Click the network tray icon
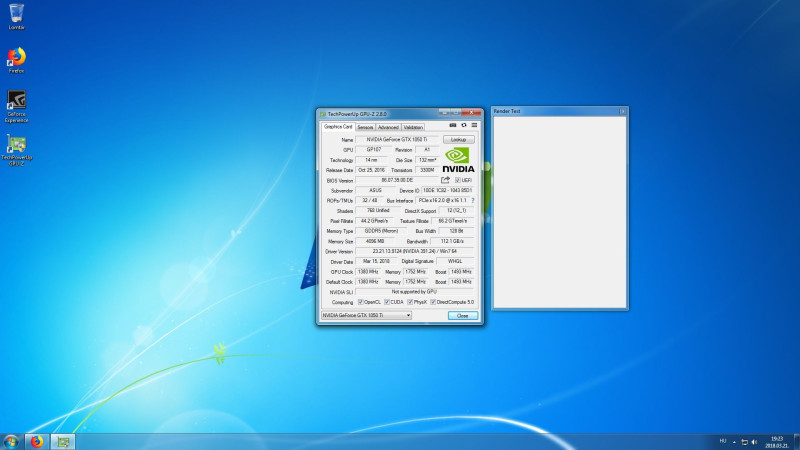 point(744,442)
